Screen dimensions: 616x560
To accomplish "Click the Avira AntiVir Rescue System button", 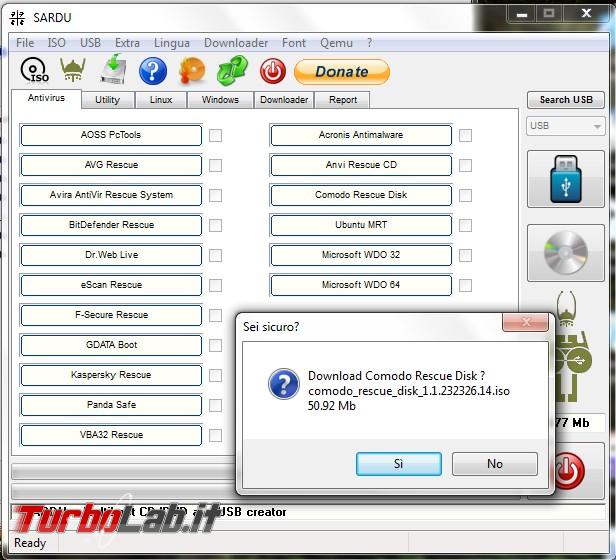I will [x=111, y=195].
